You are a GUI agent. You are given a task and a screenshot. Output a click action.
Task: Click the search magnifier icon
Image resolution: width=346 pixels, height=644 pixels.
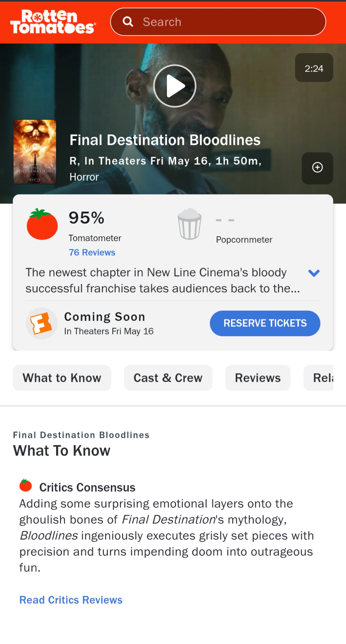(128, 22)
